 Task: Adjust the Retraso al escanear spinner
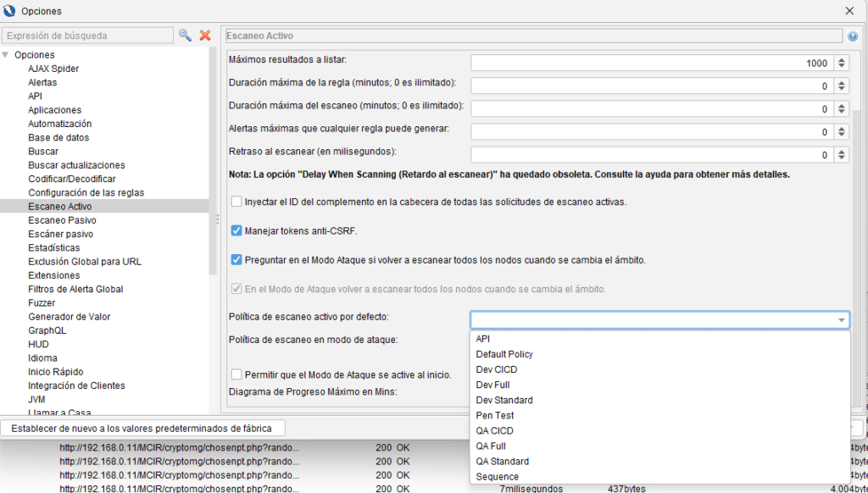(841, 155)
